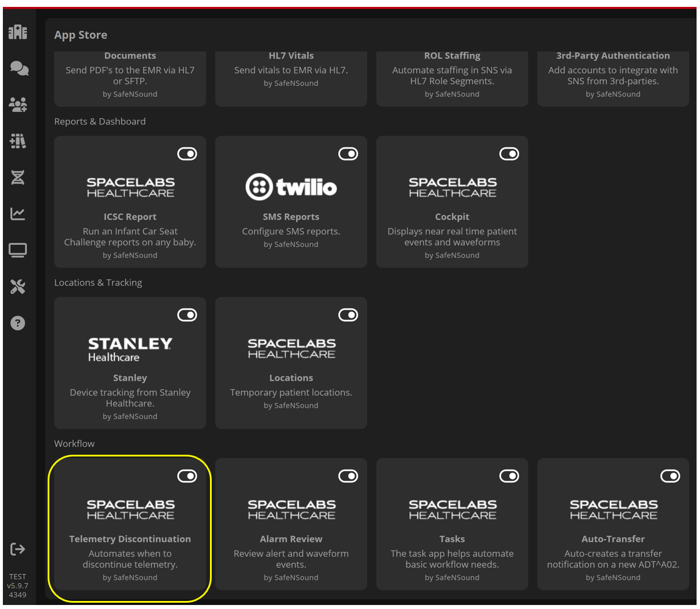Open the 3rd-Party Authentication app title
The height and width of the screenshot is (609, 700).
click(x=613, y=56)
